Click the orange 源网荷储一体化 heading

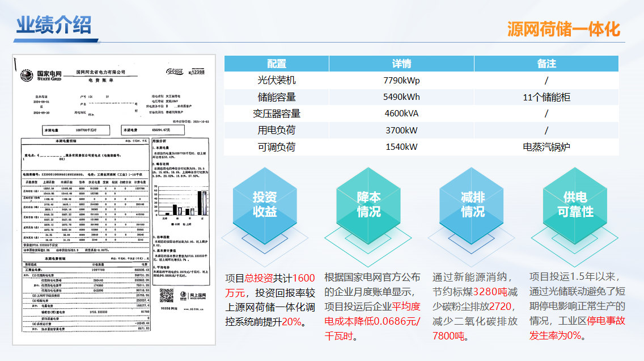(x=563, y=29)
